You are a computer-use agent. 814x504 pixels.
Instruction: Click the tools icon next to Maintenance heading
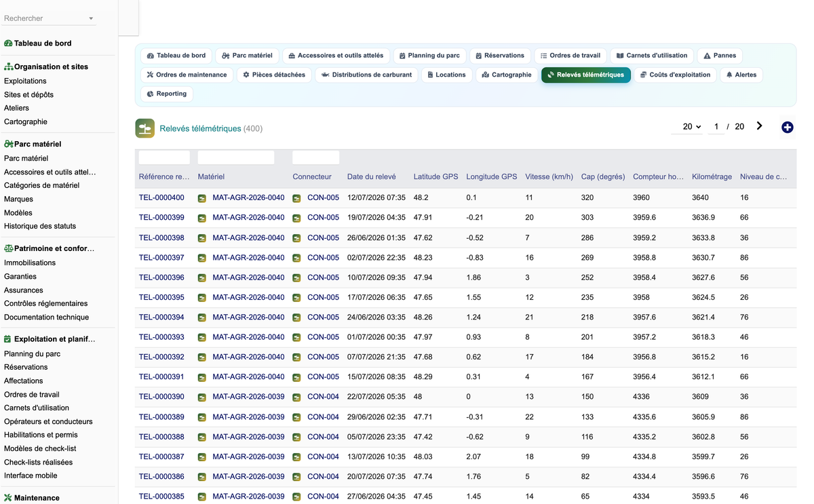[8, 498]
